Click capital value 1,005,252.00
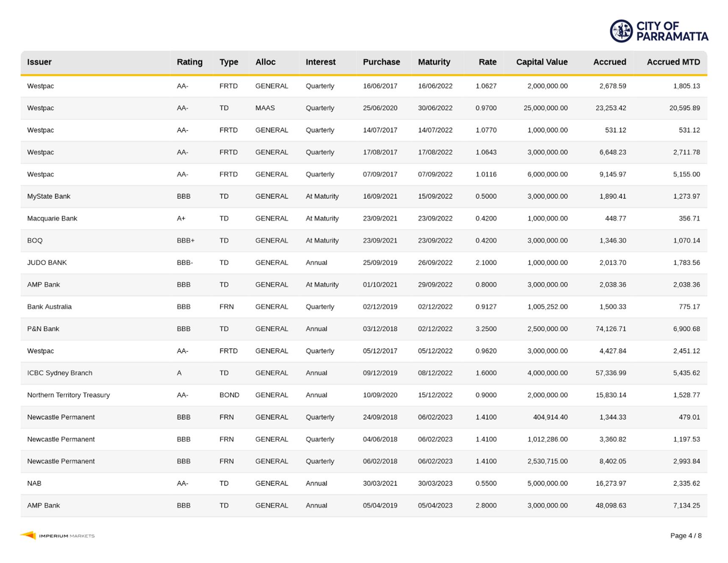This screenshot has width=728, height=563. 548,307
